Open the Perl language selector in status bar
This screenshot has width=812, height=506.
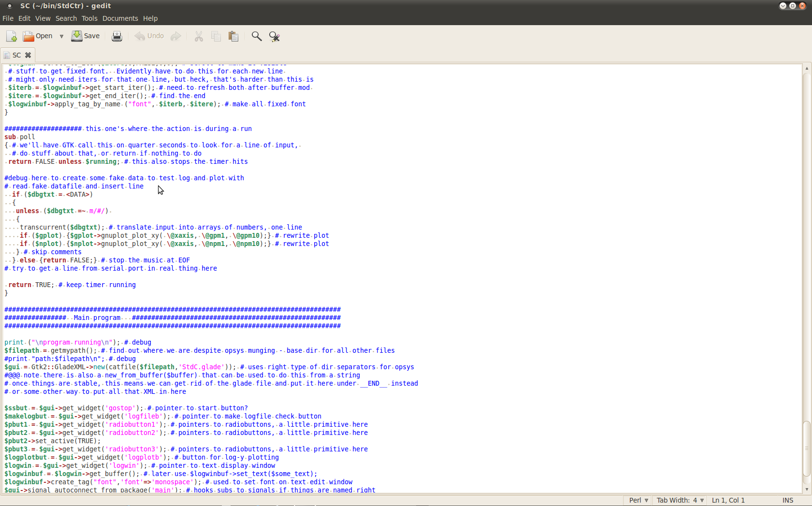638,500
